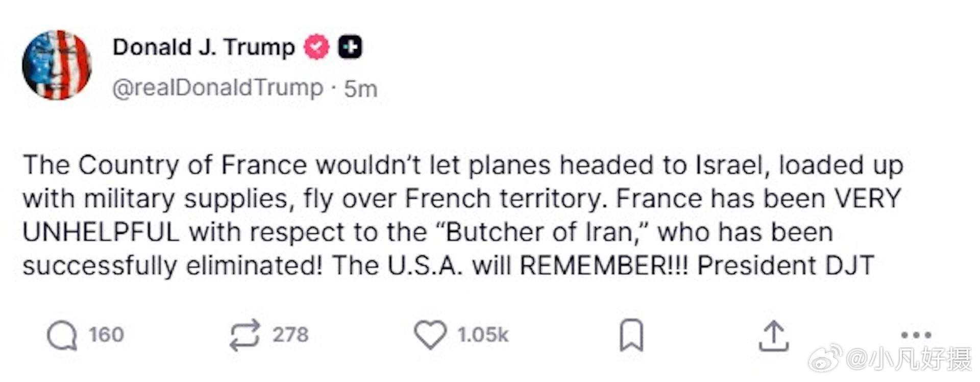Open the Donald J. Trump display name
Viewport: 980px width, 382px height.
pos(204,47)
